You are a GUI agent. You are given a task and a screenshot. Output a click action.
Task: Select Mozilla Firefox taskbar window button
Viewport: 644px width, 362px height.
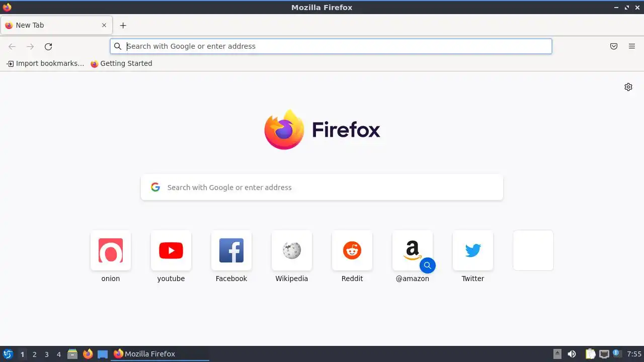[x=160, y=354]
